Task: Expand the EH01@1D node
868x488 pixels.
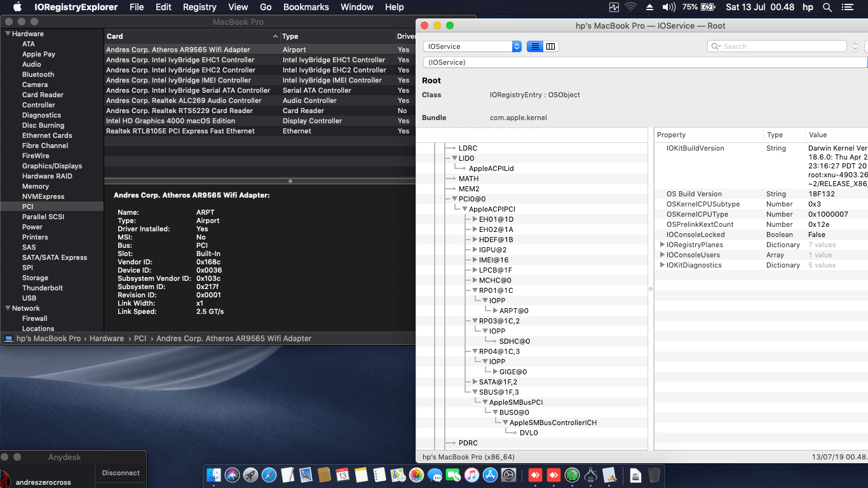Action: (475, 219)
